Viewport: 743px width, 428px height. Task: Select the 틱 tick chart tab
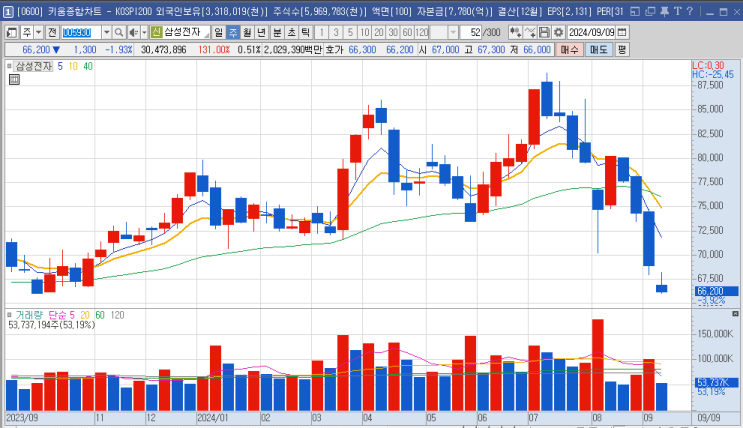(x=306, y=32)
